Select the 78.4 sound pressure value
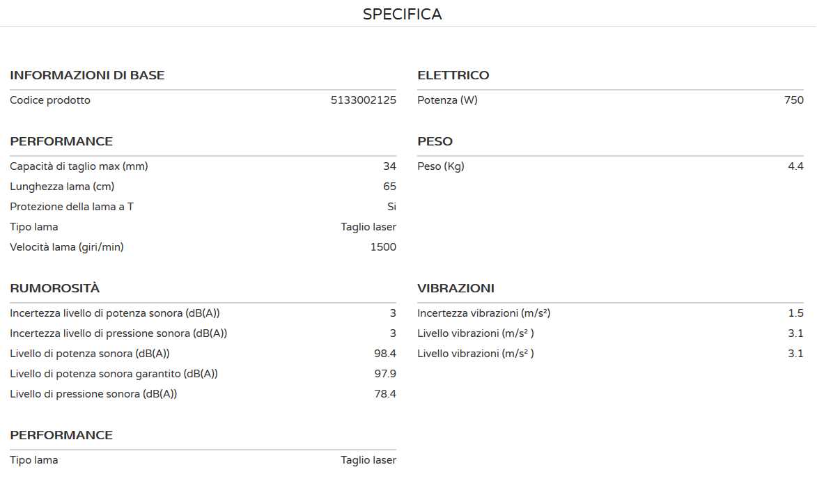This screenshot has height=504, width=817. [385, 394]
